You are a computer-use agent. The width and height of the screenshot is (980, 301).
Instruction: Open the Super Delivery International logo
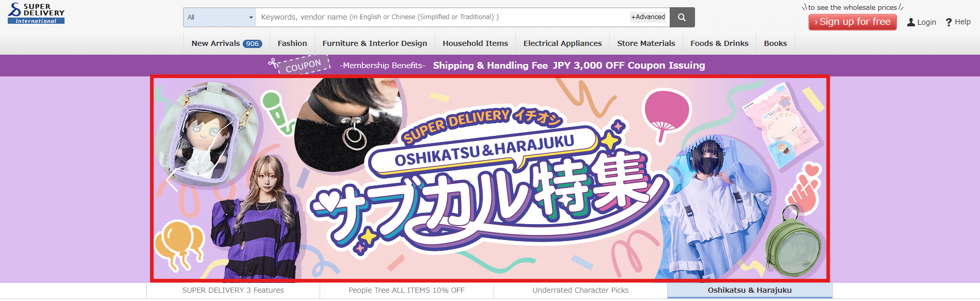point(36,13)
